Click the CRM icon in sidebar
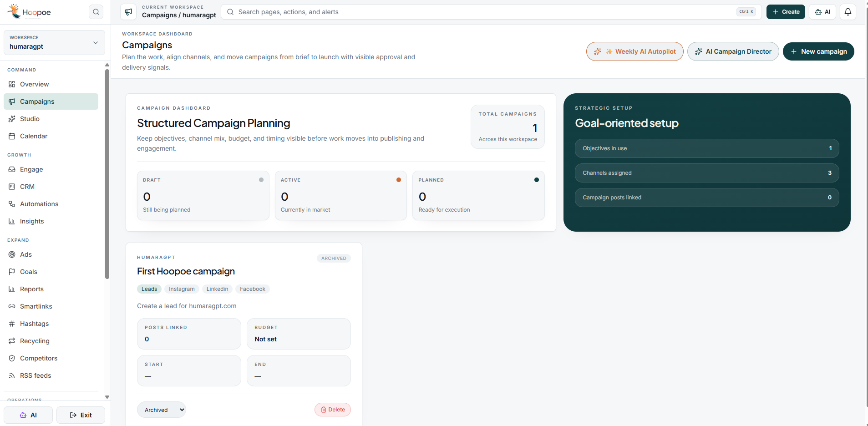 click(x=12, y=187)
